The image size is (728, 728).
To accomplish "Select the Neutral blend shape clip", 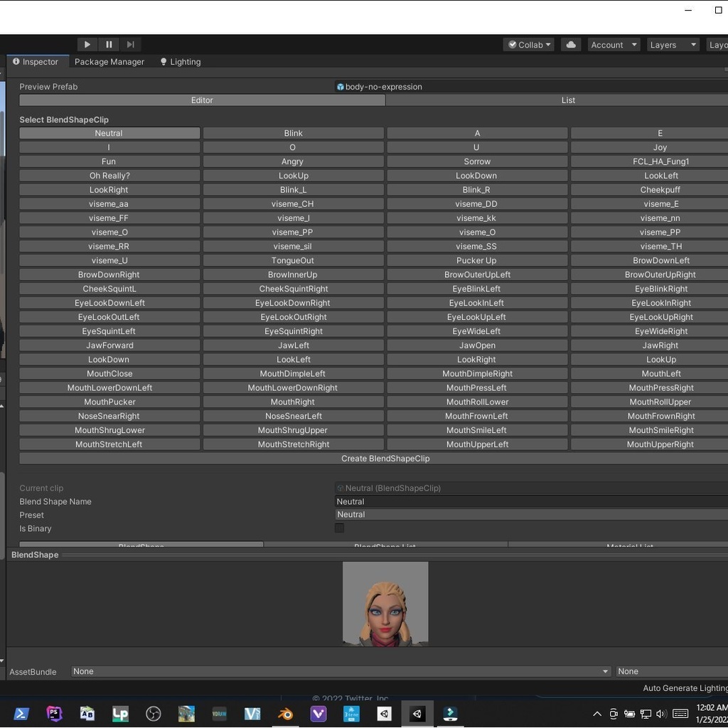I will [x=109, y=133].
